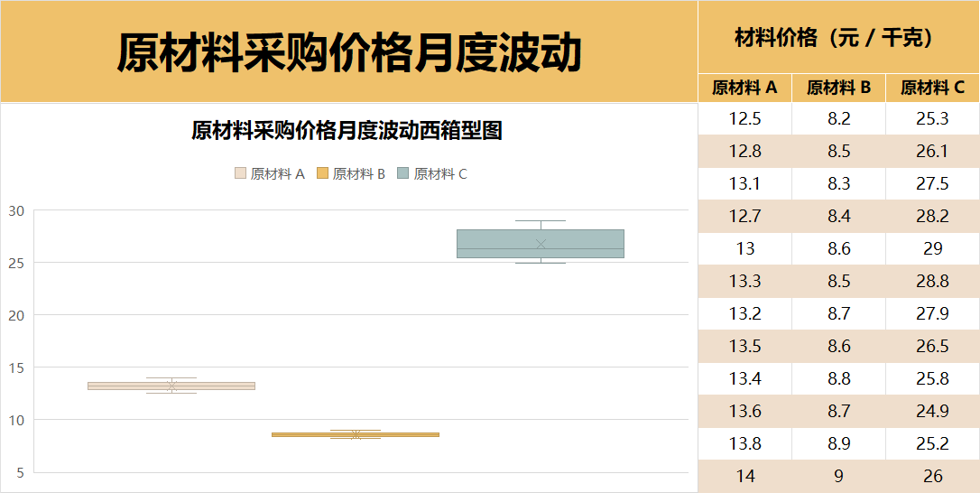Select the 原材料 B box in chart
This screenshot has height=493, width=980.
[356, 434]
